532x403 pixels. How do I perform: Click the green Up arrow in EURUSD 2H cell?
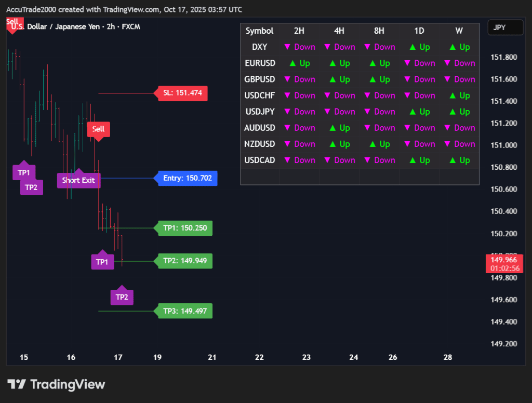tap(292, 63)
